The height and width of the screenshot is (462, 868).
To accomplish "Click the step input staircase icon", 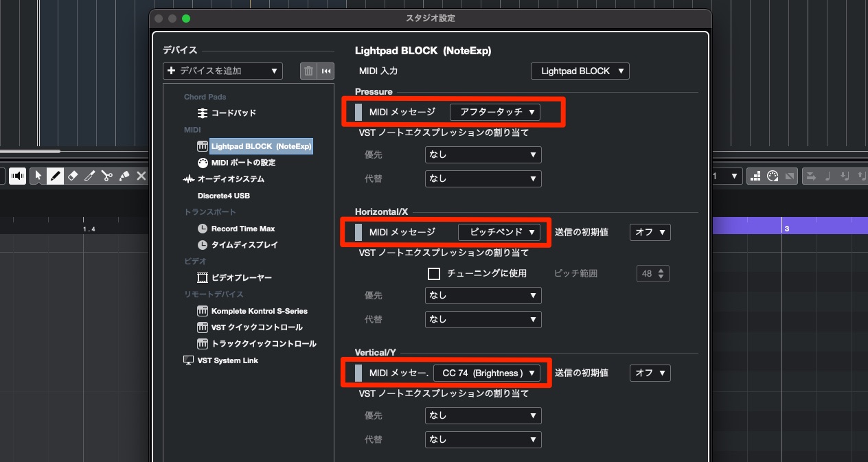I will pos(755,176).
